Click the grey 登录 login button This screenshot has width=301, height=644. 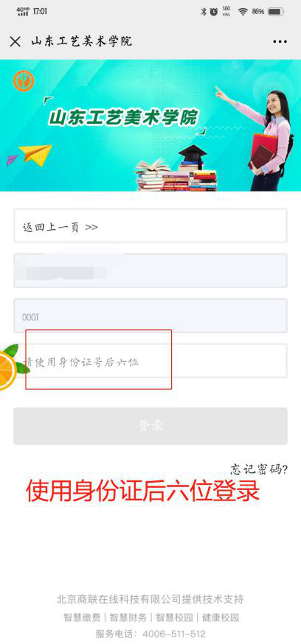point(150,426)
